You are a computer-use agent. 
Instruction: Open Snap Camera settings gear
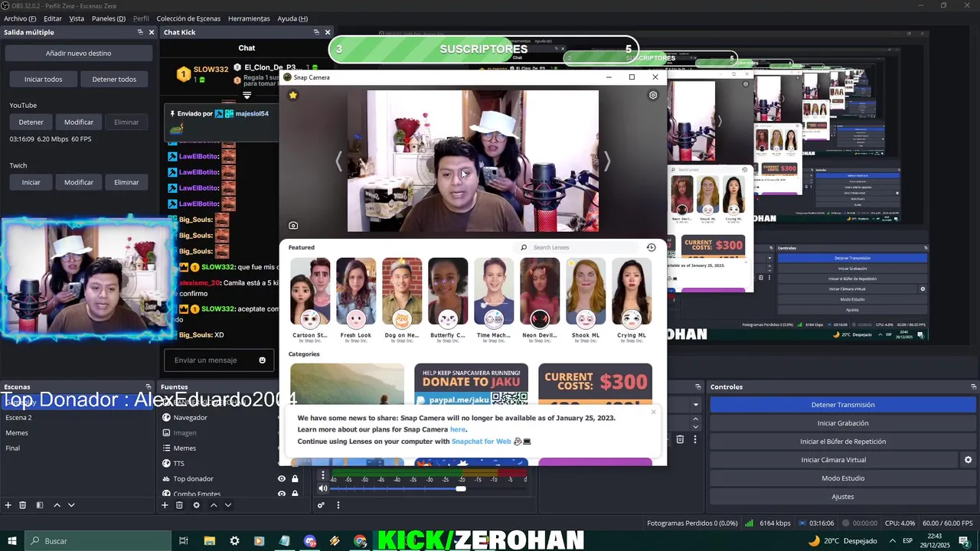(x=653, y=95)
